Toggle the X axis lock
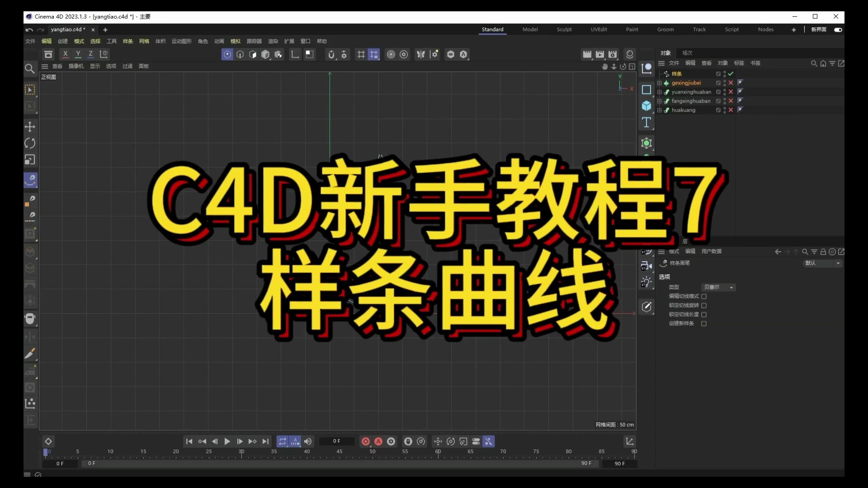The width and height of the screenshot is (868, 488). 65,54
